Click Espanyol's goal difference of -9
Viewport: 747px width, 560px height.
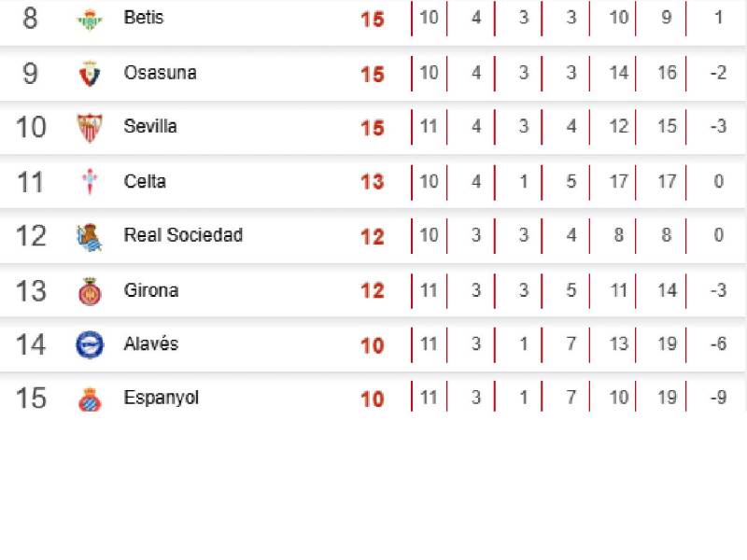pos(717,399)
